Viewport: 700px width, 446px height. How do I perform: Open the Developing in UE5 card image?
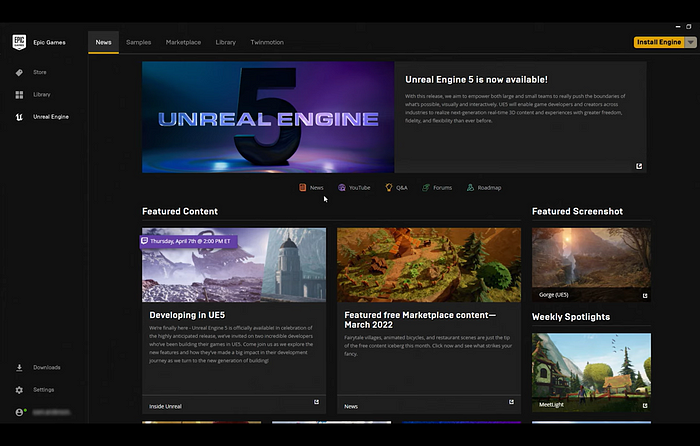234,265
